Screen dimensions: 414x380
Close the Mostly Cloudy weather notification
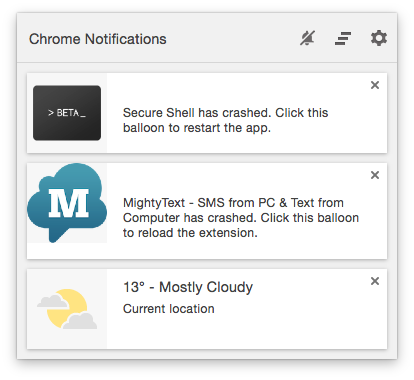[375, 281]
